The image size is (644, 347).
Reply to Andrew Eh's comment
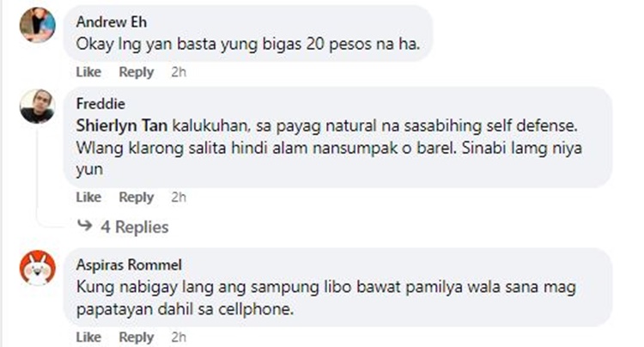(x=137, y=72)
